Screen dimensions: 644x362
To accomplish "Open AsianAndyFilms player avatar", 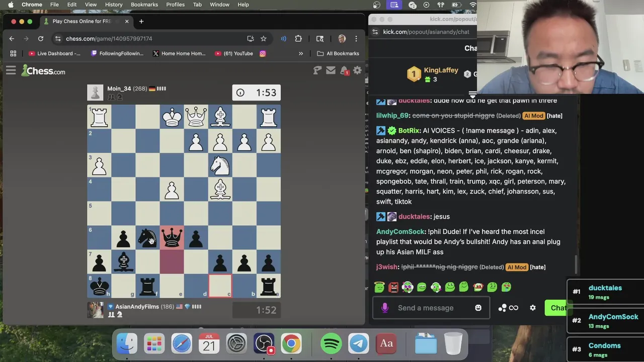I will coord(95,310).
